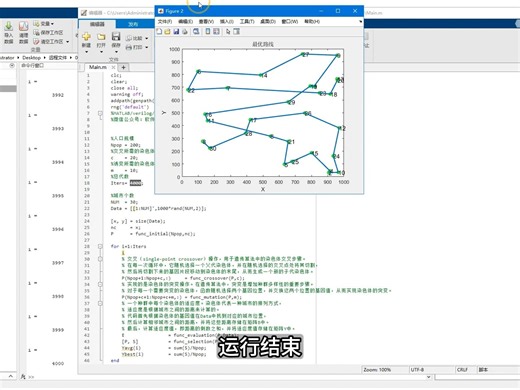Click the 清空工作区 clear workspace button
This screenshot has width=520, height=390.
[x=48, y=42]
